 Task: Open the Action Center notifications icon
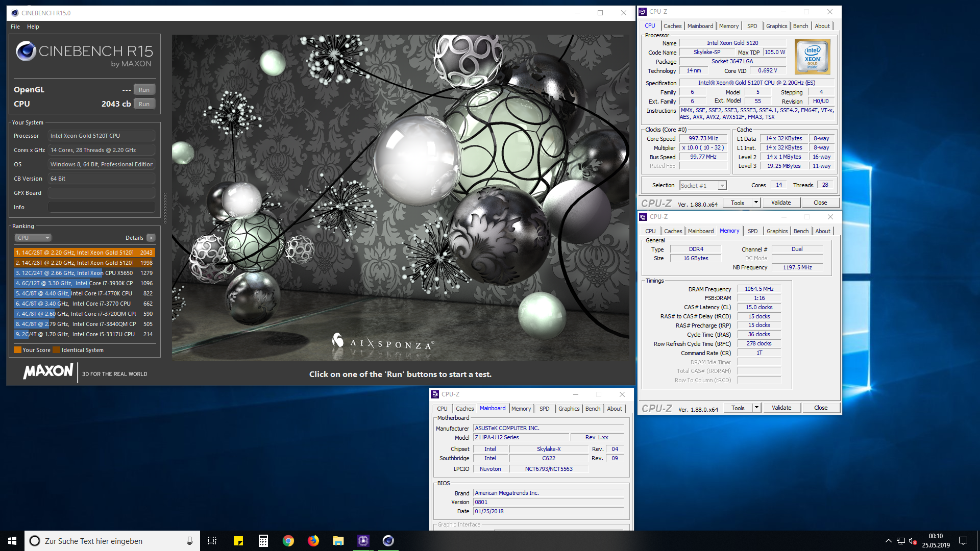(963, 541)
